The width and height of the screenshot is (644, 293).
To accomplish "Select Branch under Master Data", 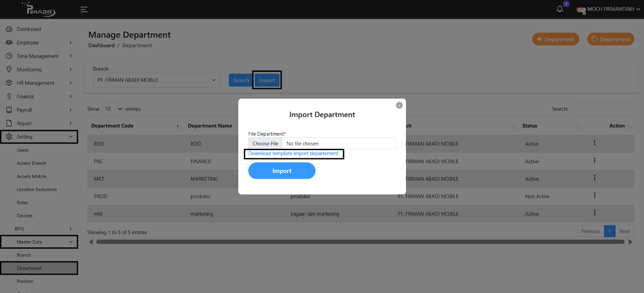I will (24, 255).
